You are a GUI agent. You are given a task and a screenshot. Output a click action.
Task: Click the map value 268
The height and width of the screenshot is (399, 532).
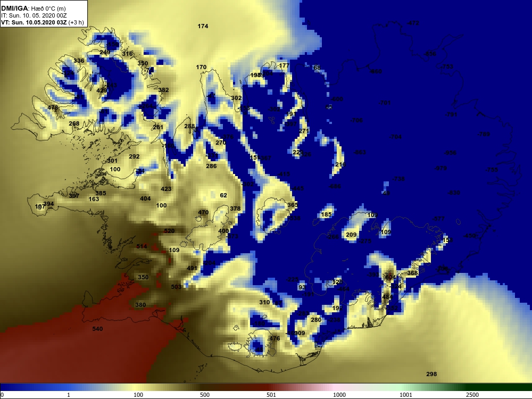[74, 123]
